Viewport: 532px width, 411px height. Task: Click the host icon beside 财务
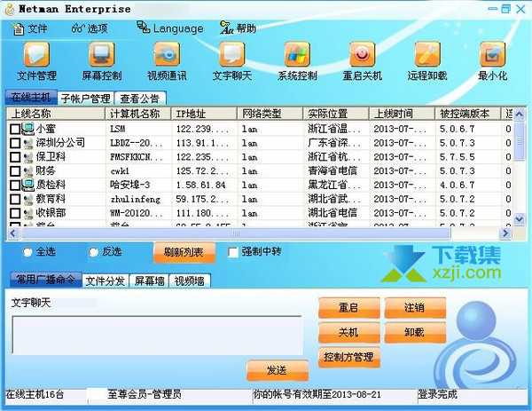click(x=28, y=170)
